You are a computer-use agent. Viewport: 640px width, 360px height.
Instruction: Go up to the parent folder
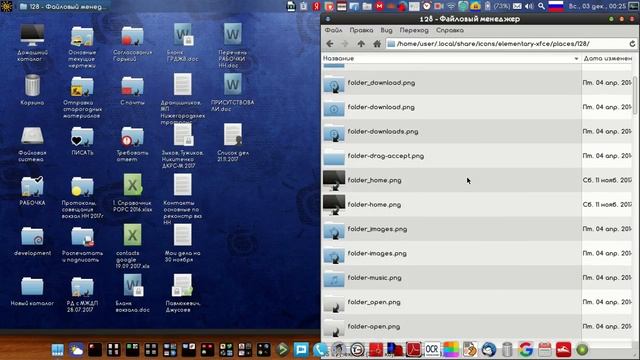361,44
